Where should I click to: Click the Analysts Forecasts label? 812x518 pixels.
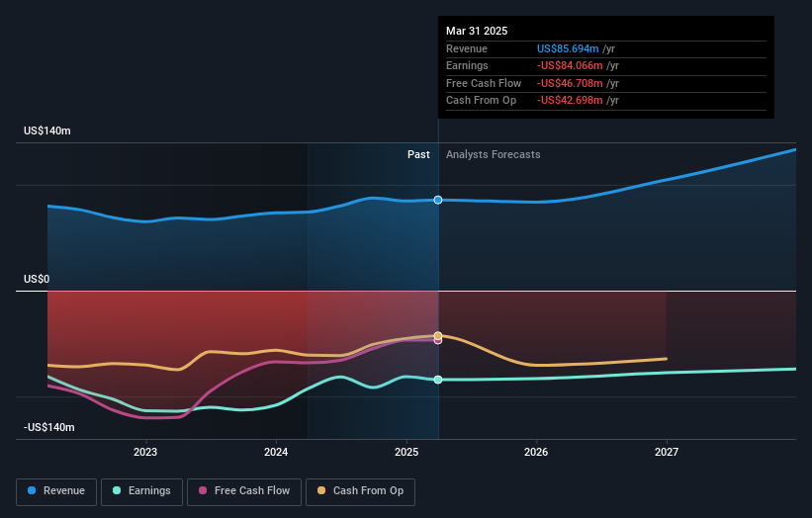493,155
